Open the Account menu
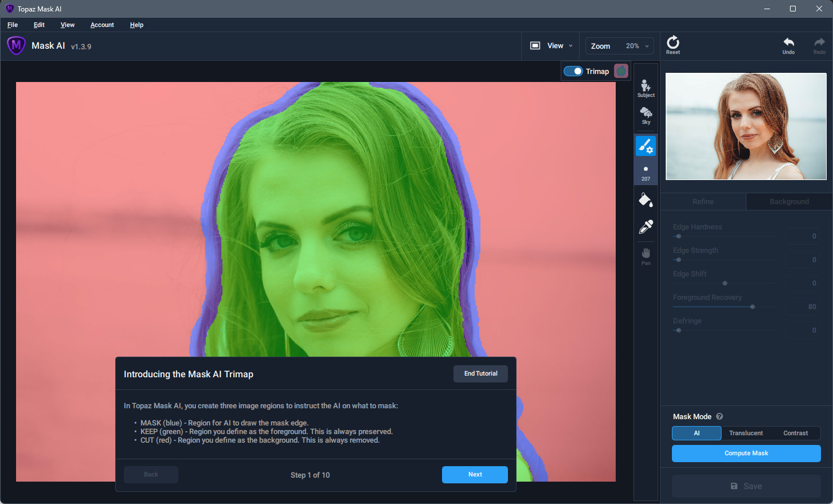Viewport: 833px width, 504px height. point(102,25)
